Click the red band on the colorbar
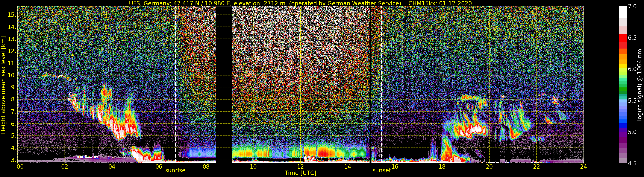644x177 pixels. (623, 38)
